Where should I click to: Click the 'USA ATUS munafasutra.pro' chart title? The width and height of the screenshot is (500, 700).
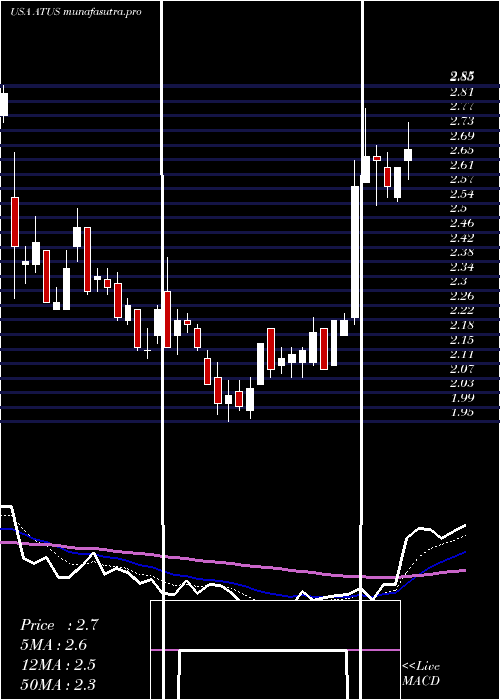pyautogui.click(x=76, y=12)
